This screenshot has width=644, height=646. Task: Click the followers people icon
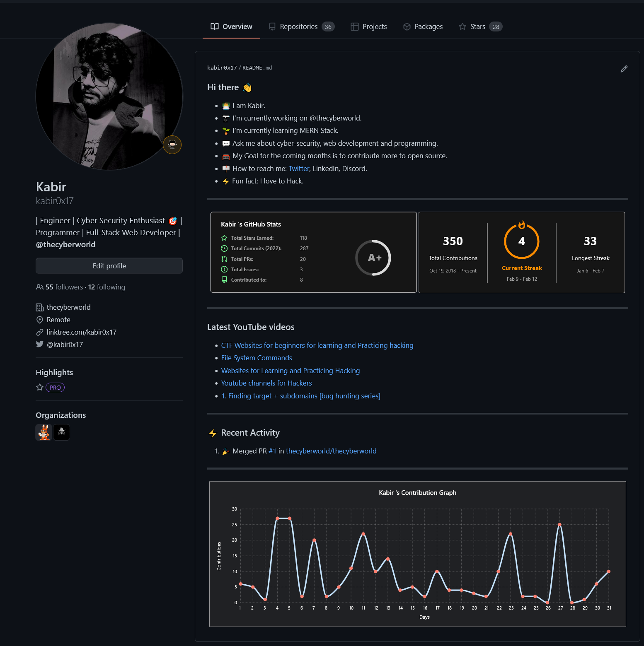click(40, 287)
